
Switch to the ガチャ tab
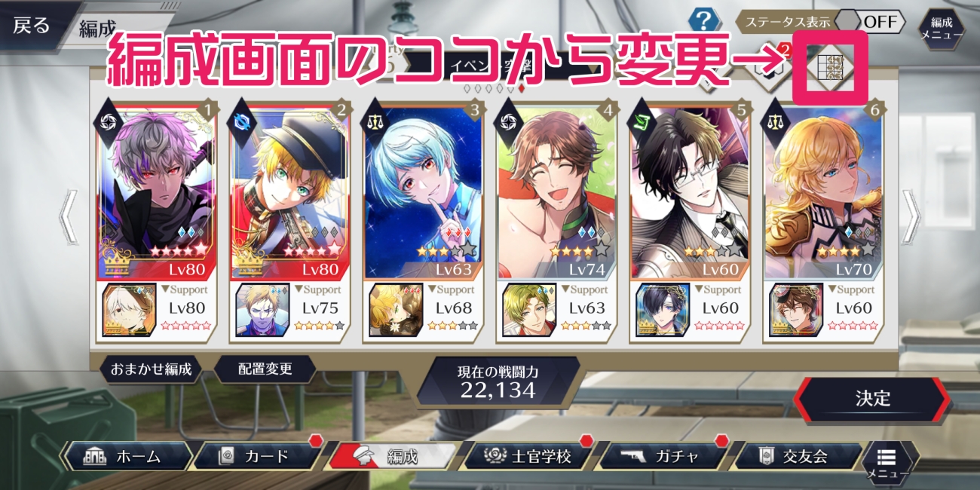(663, 456)
